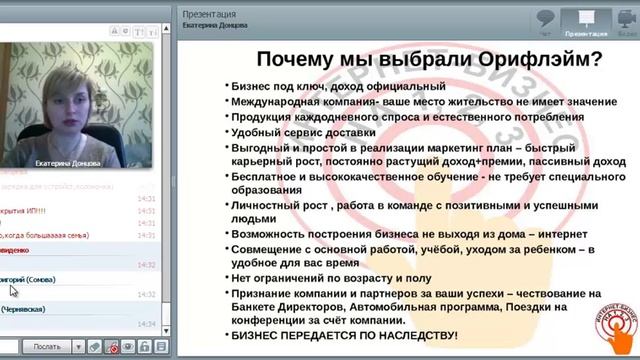The height and width of the screenshot is (360, 640).
Task: Click the larger T text-size icon
Action: (x=139, y=31)
